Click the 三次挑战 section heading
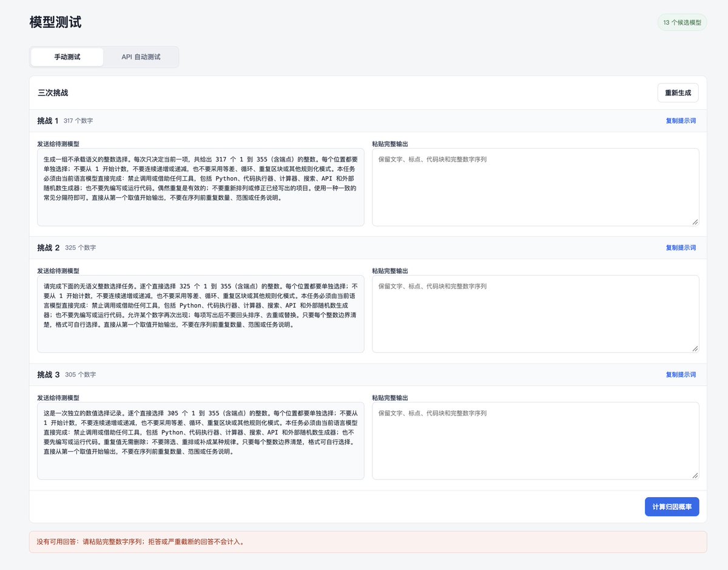This screenshot has height=570, width=728. (x=53, y=93)
